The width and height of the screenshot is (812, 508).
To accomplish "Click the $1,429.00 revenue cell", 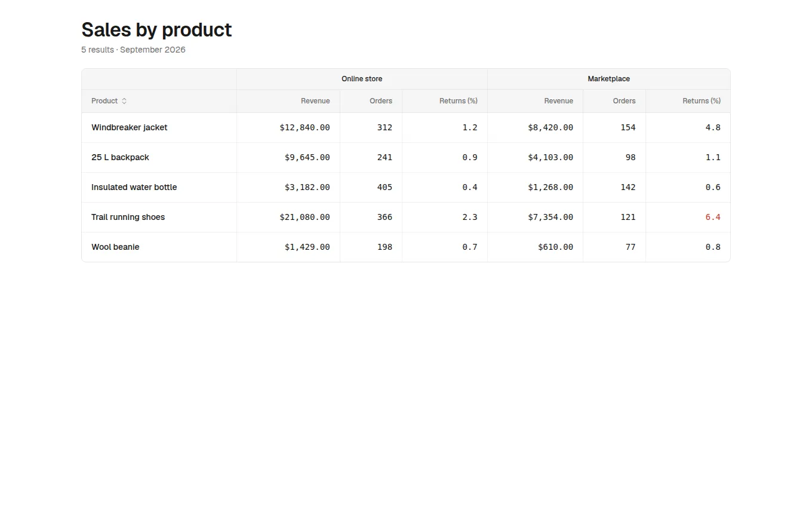I will [x=288, y=247].
